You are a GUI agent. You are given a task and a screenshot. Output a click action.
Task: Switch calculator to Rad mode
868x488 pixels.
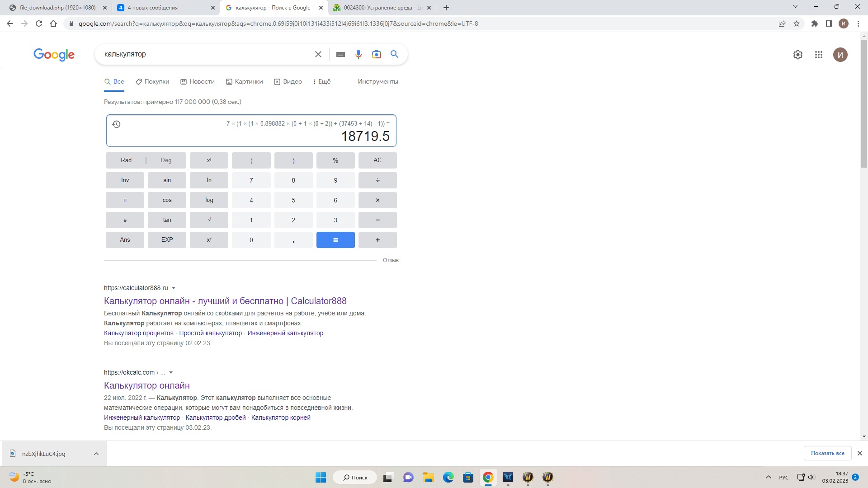click(126, 160)
